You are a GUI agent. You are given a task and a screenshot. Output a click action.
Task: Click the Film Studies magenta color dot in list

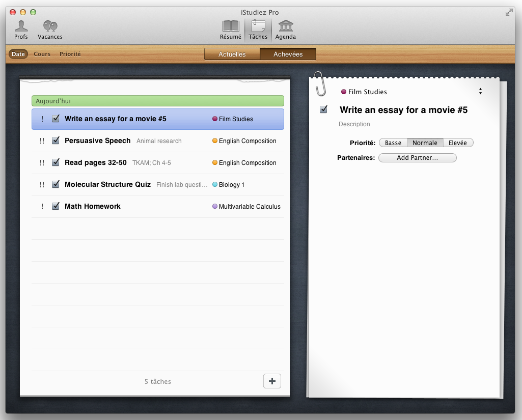tap(215, 119)
